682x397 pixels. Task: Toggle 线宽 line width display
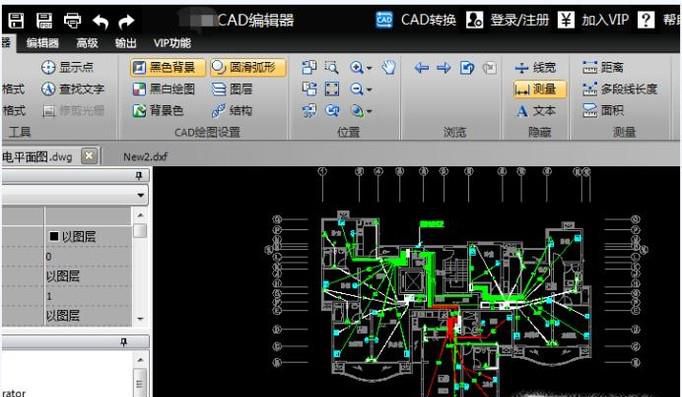click(535, 67)
